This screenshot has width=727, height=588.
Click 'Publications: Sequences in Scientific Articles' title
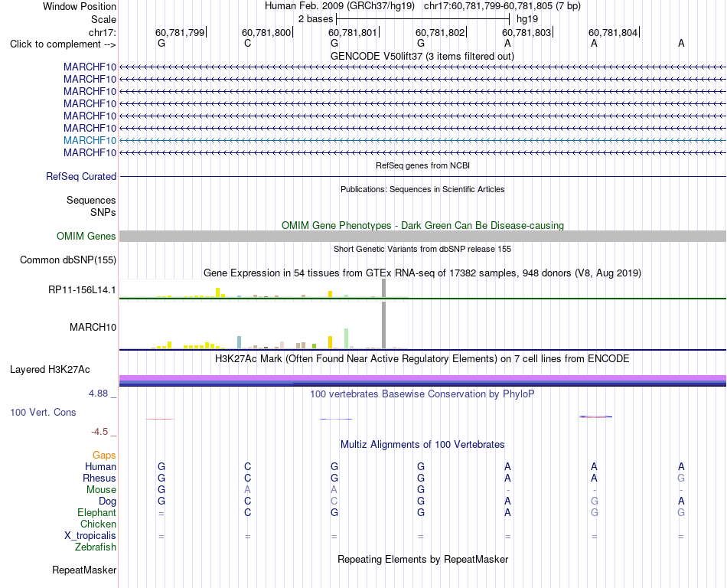pyautogui.click(x=422, y=189)
